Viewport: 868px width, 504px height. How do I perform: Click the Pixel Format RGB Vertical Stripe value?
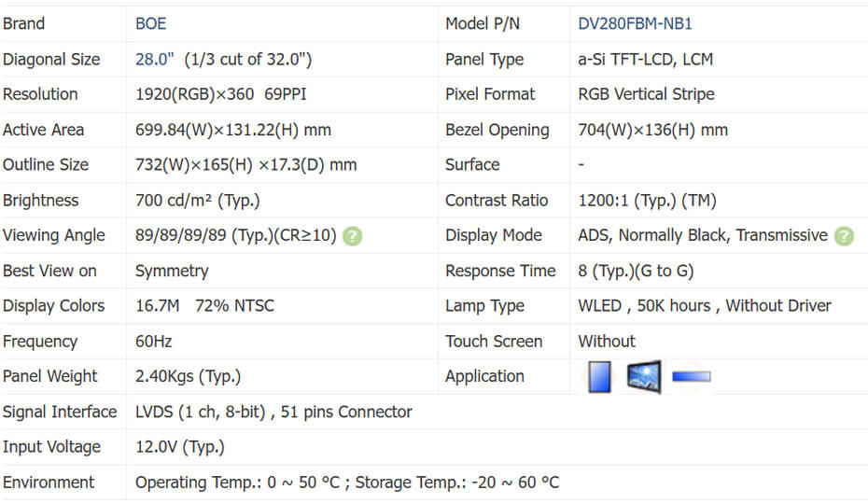(646, 94)
